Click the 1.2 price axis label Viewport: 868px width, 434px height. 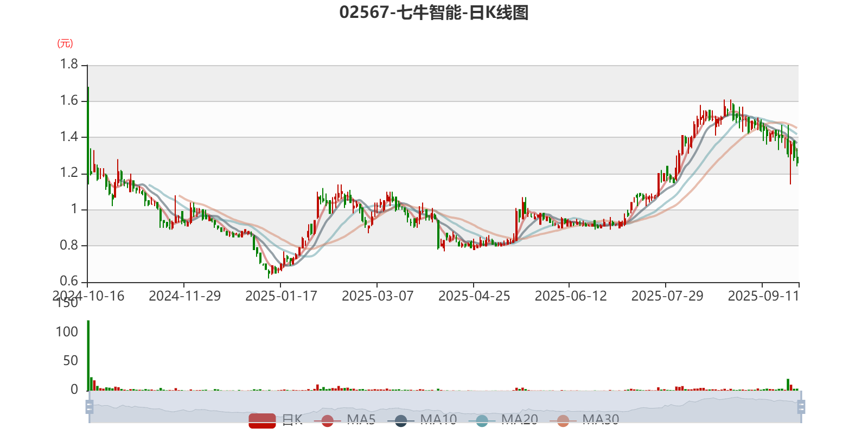[x=69, y=173]
